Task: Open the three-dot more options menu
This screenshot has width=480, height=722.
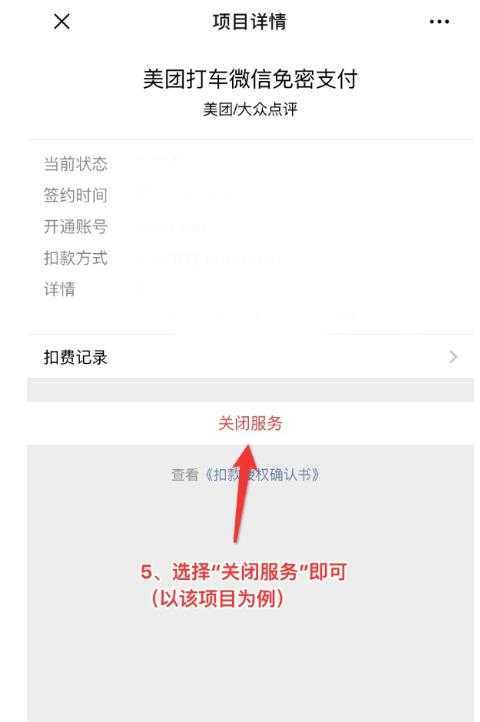Action: point(439,21)
